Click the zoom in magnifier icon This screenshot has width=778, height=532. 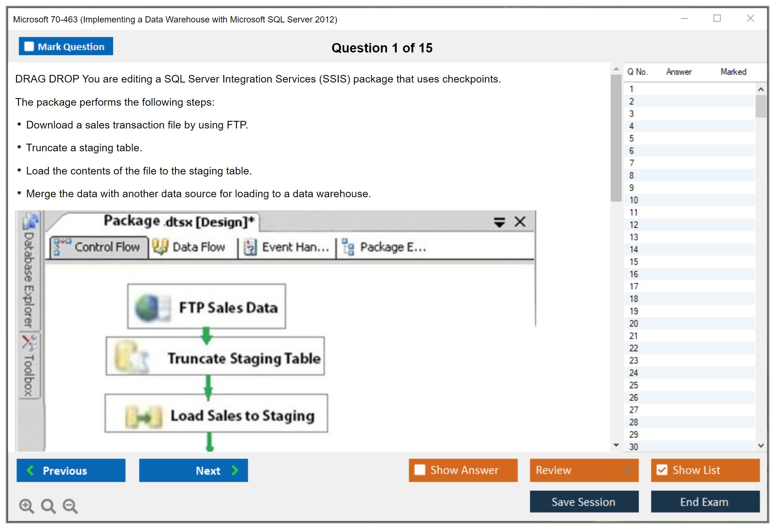coord(26,506)
